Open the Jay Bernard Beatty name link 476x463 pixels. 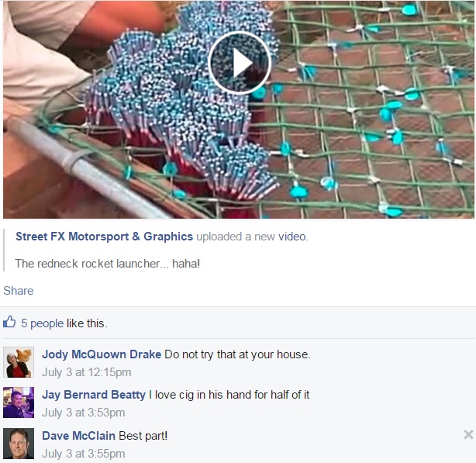[x=94, y=395]
